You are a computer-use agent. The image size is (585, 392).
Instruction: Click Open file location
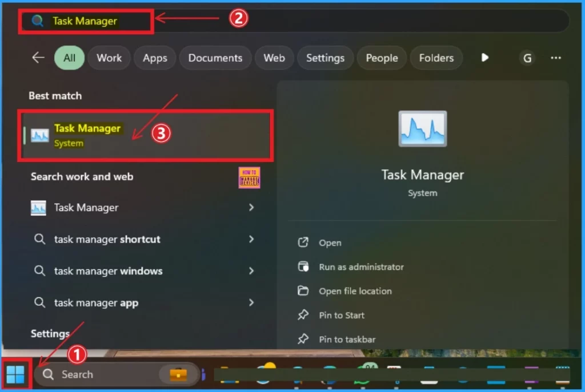click(355, 291)
